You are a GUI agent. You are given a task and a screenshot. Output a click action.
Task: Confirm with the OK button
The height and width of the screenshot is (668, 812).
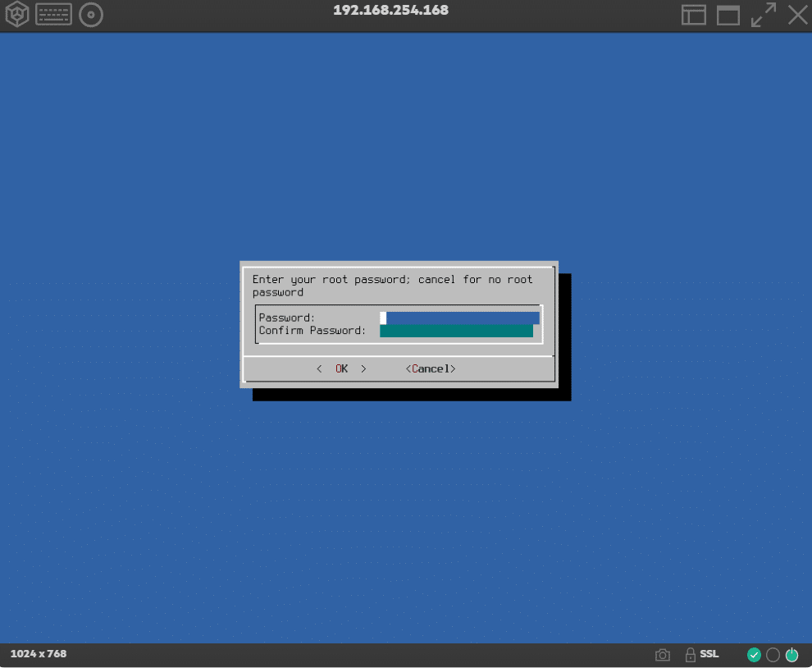342,368
